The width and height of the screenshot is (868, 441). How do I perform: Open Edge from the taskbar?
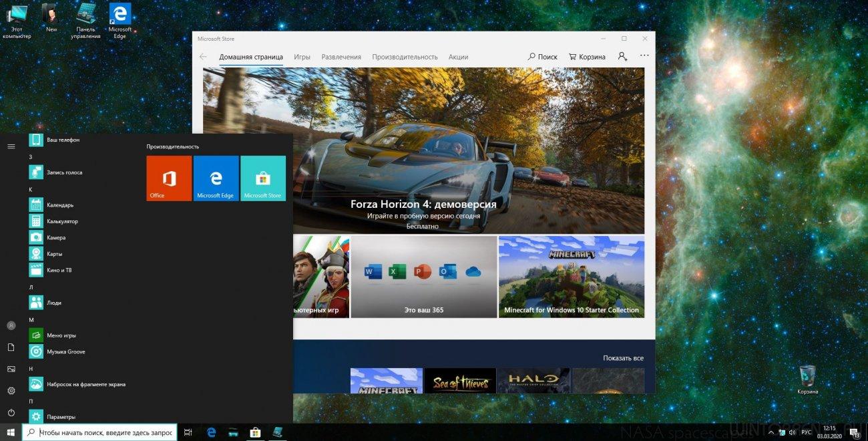click(x=211, y=432)
